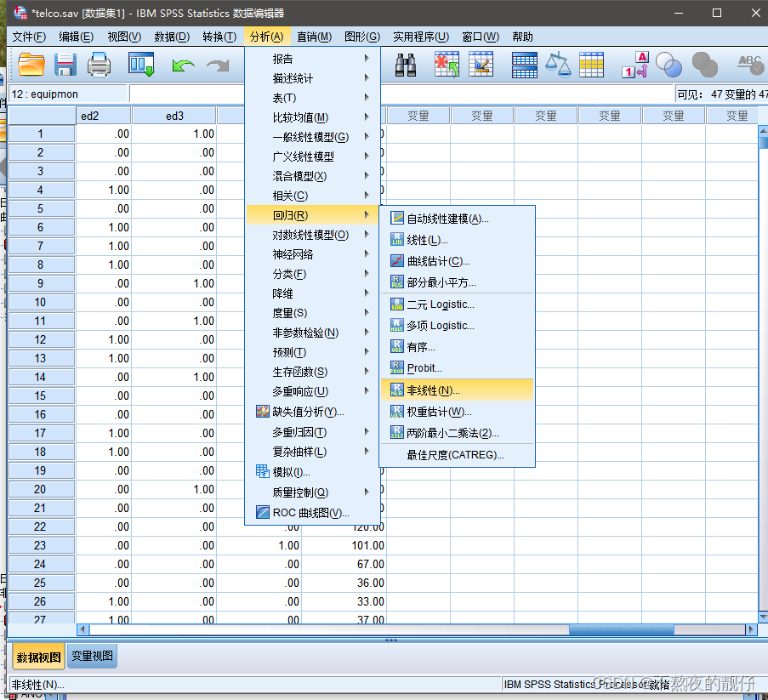Click the Open file folder icon
The image size is (768, 700).
pos(31,65)
